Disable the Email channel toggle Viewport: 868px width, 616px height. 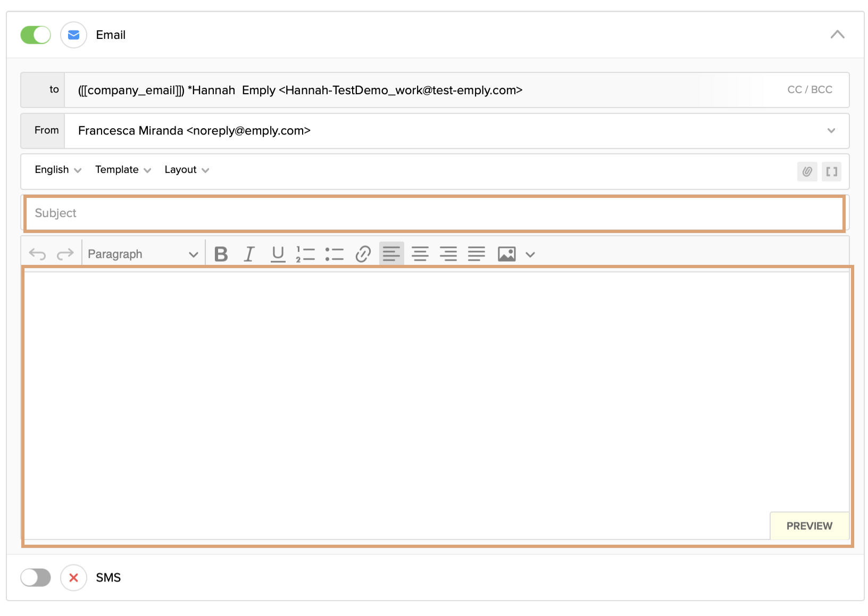35,35
